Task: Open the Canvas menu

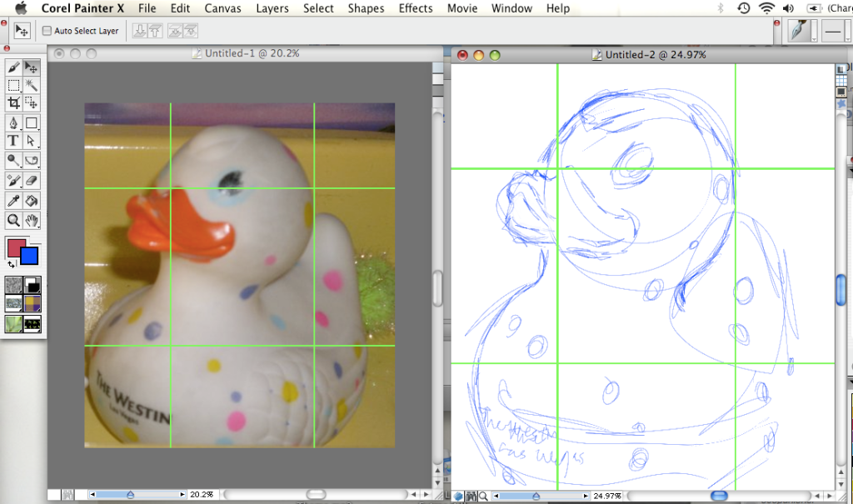Action: click(x=222, y=8)
